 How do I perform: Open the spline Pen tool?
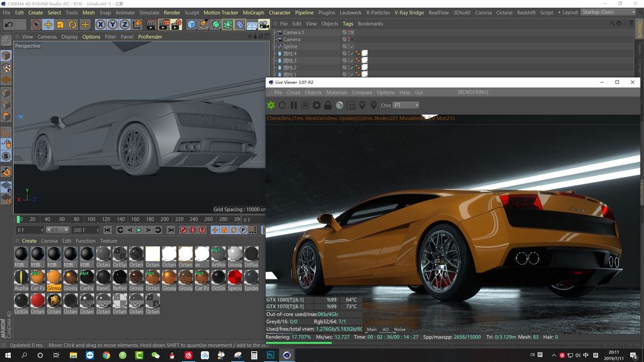coord(204,25)
